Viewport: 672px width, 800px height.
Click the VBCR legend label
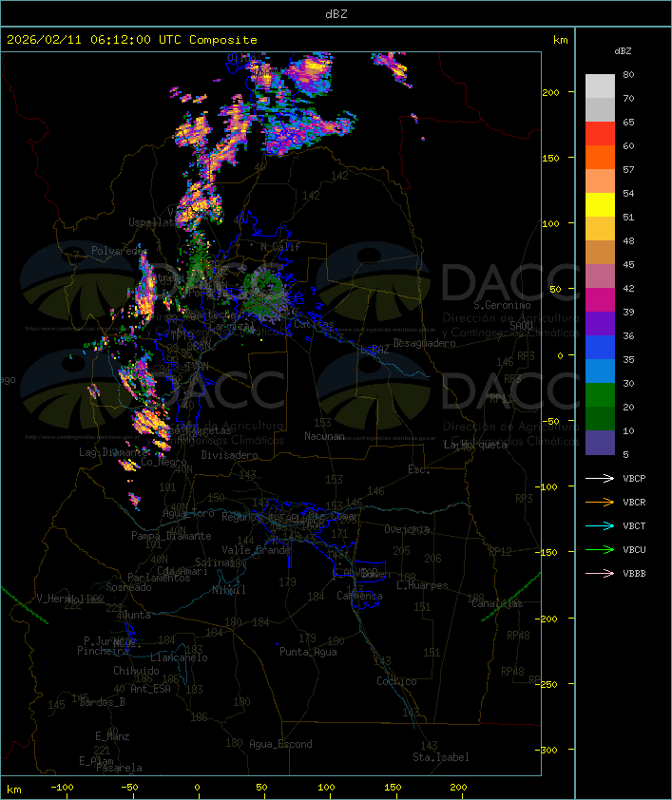point(634,503)
